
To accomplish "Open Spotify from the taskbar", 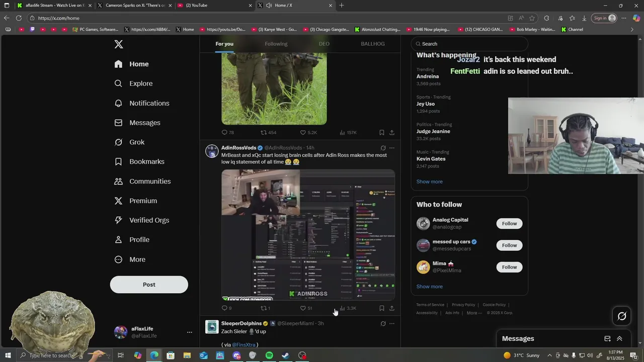I will [x=269, y=355].
